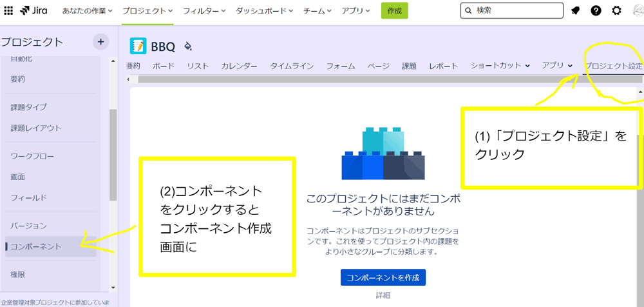This screenshot has height=307, width=644.
Task: Switch to the ボード tab
Action: tap(164, 66)
